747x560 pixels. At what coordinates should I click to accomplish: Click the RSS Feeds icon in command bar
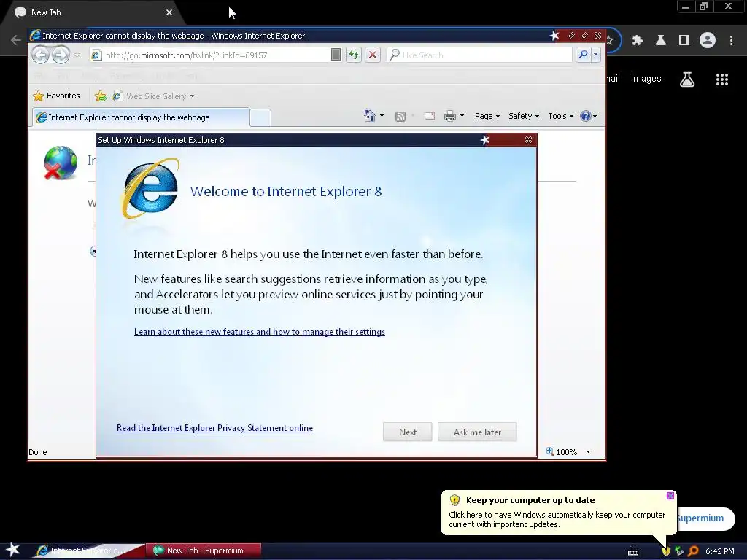point(400,116)
